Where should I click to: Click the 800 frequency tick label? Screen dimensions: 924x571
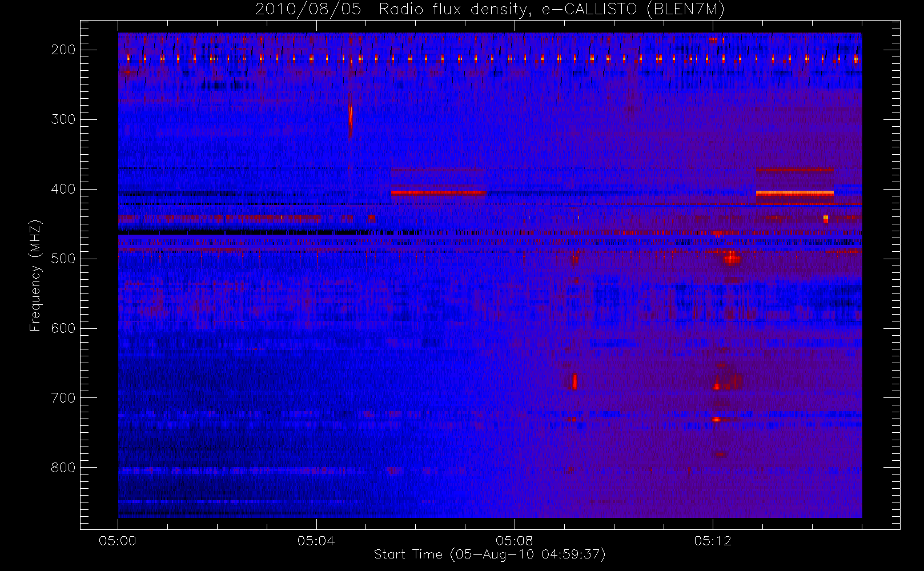tap(63, 468)
